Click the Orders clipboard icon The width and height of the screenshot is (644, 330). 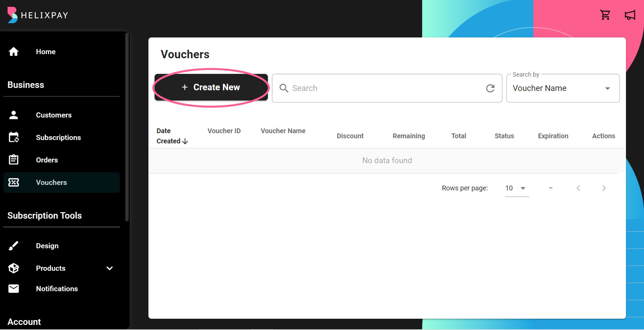pos(14,160)
